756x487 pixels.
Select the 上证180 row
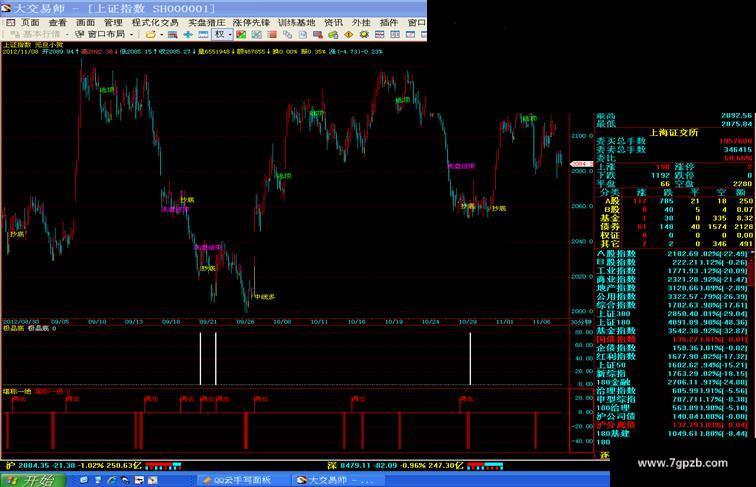(674, 322)
